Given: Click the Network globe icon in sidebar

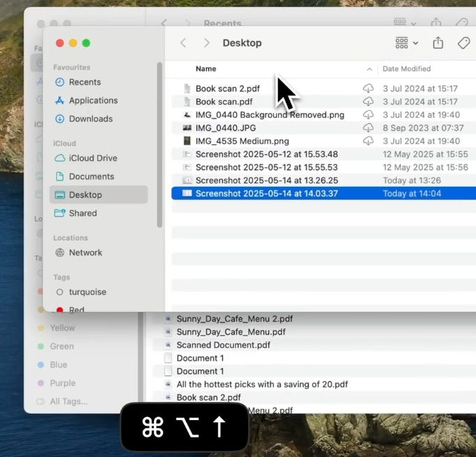Looking at the screenshot, I should pyautogui.click(x=60, y=252).
